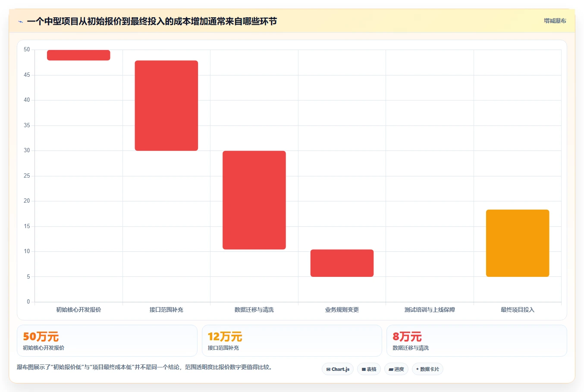Click the x-axis label 接口范围补充
This screenshot has width=584, height=392.
(x=166, y=310)
